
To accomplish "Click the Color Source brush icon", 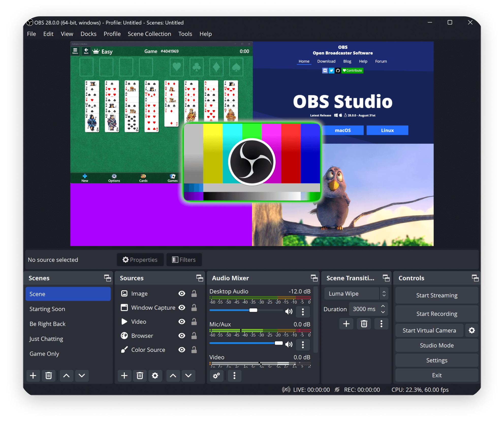I will [x=124, y=350].
